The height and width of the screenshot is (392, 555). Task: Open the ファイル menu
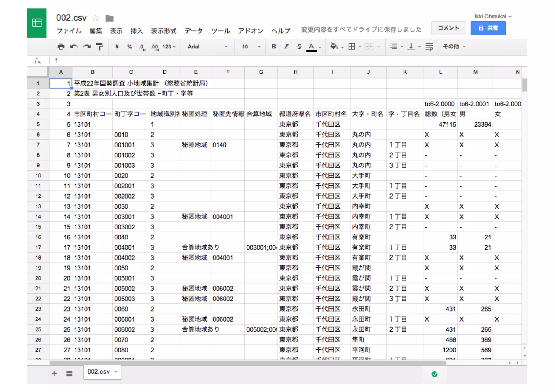click(x=69, y=31)
